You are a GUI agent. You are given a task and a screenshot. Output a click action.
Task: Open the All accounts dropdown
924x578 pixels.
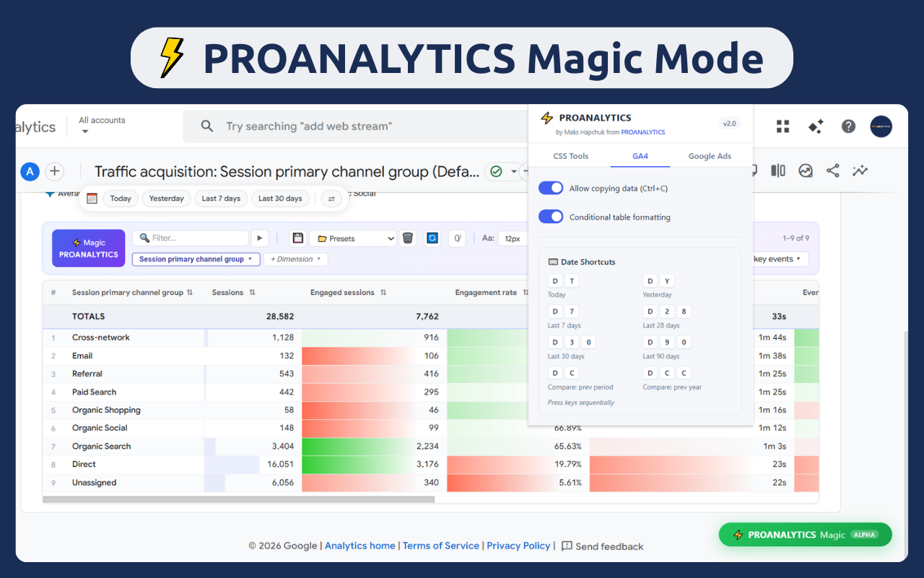102,126
